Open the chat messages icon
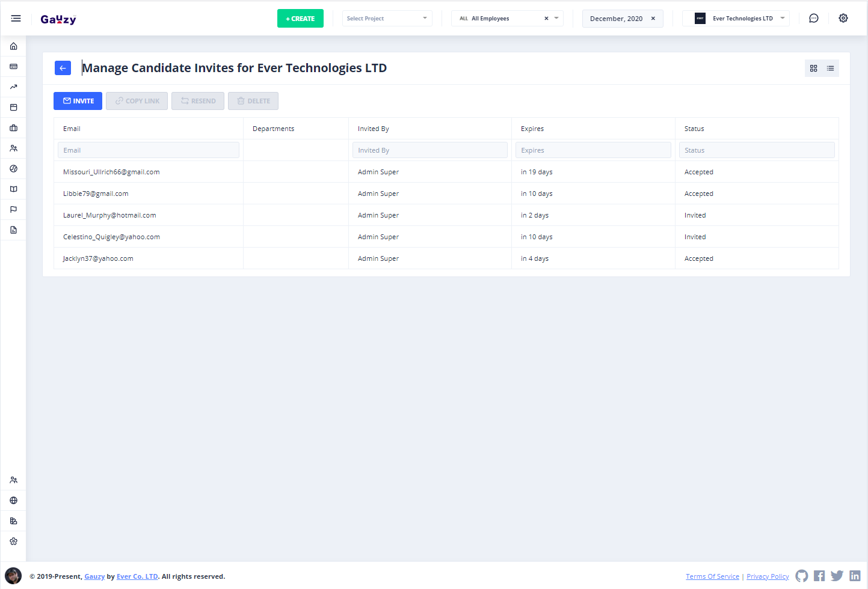The image size is (868, 589). coord(813,19)
